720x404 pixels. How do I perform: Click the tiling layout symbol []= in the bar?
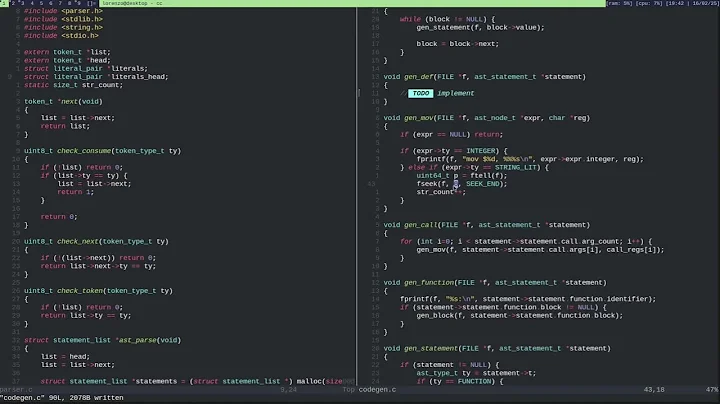click(x=91, y=3)
